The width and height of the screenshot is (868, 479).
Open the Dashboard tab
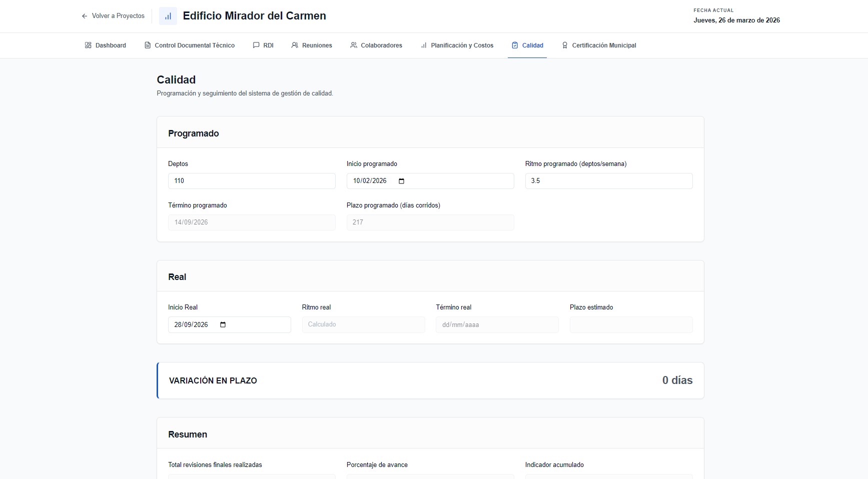click(x=106, y=45)
